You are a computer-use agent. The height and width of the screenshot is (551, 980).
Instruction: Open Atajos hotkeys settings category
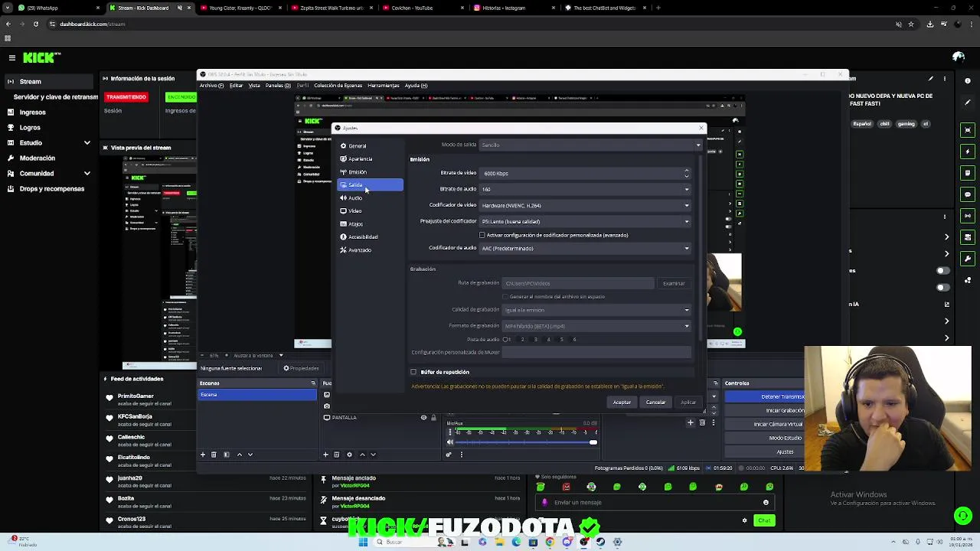371,223
